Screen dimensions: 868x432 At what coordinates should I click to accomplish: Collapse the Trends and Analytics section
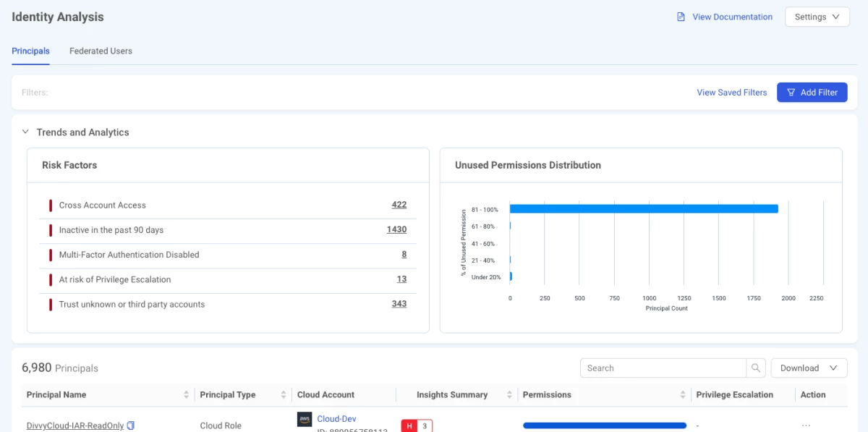point(25,132)
